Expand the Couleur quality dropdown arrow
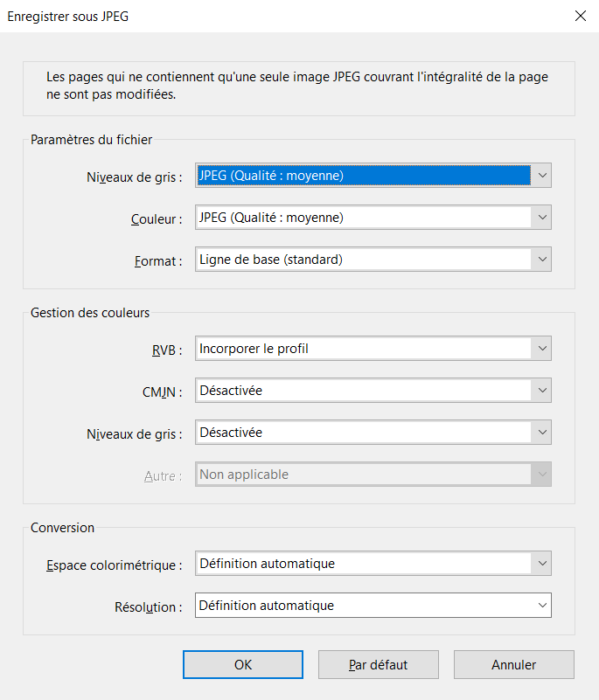The image size is (599, 700). point(542,218)
